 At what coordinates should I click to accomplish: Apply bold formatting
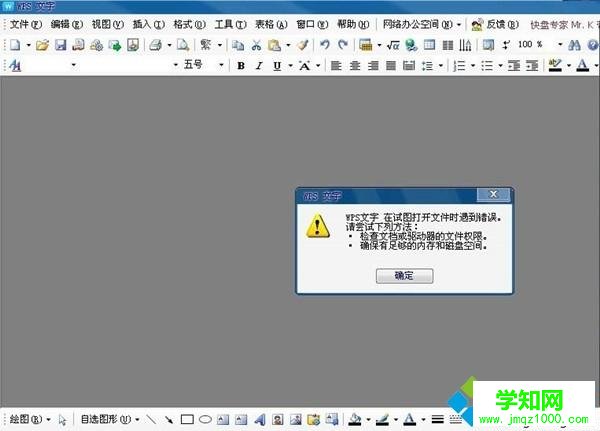[241, 66]
